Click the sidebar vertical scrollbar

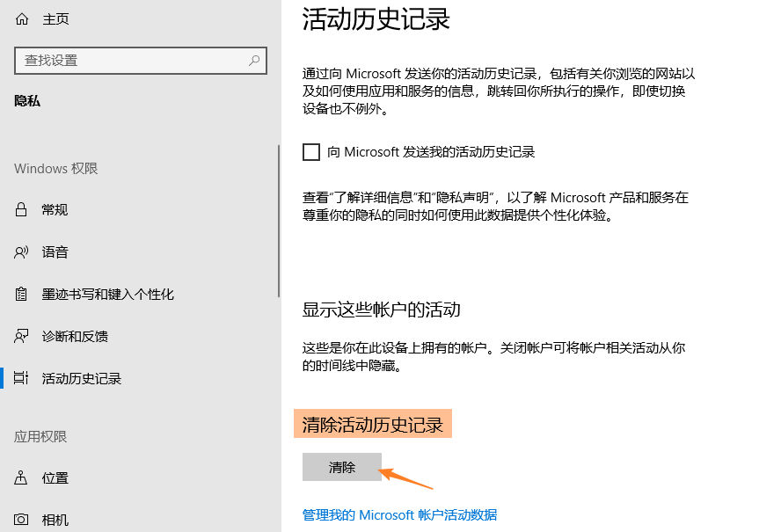click(x=279, y=222)
